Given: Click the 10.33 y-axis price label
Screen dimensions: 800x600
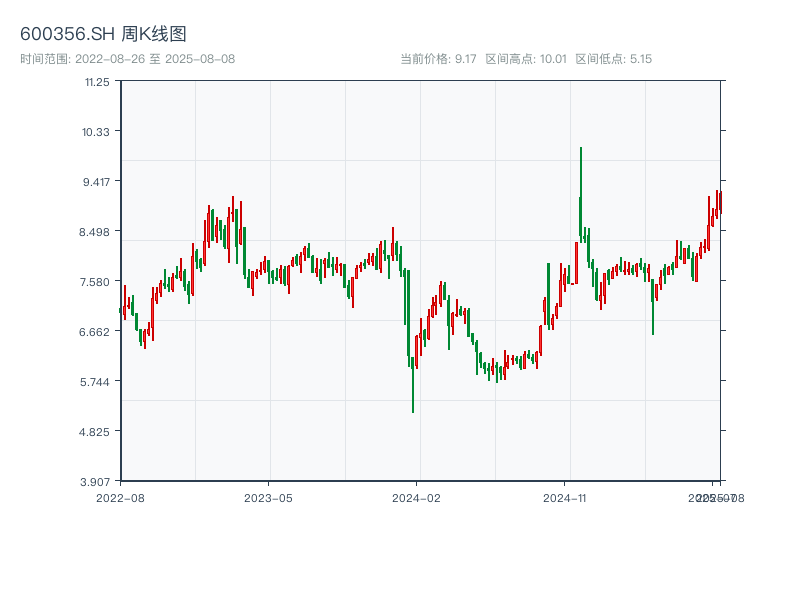Looking at the screenshot, I should (x=97, y=132).
